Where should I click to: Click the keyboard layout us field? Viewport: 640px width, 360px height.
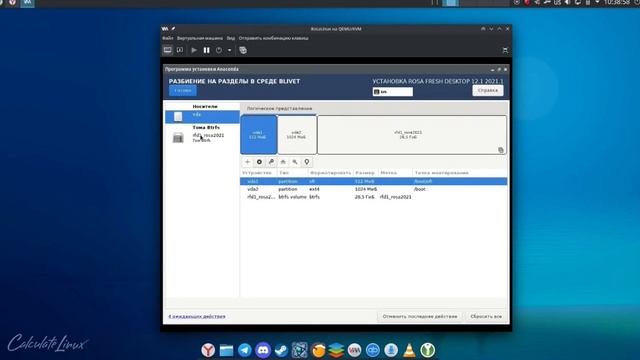pyautogui.click(x=392, y=92)
